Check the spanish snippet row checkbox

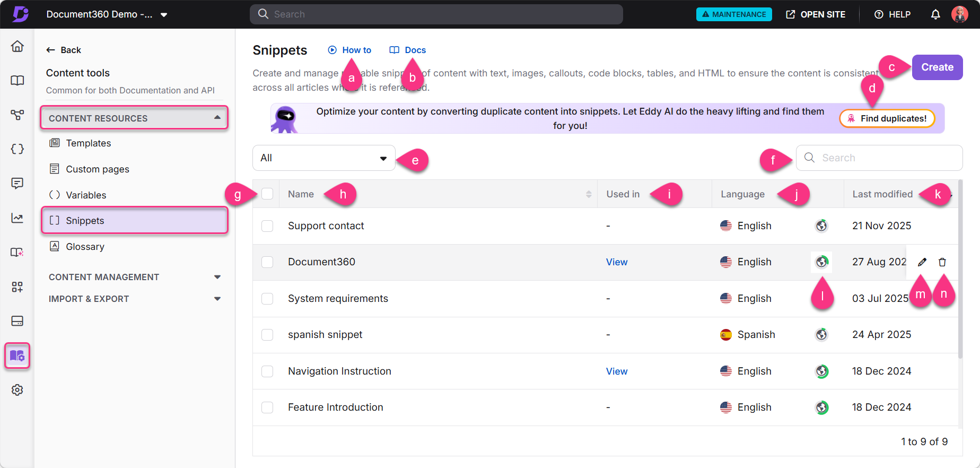267,335
